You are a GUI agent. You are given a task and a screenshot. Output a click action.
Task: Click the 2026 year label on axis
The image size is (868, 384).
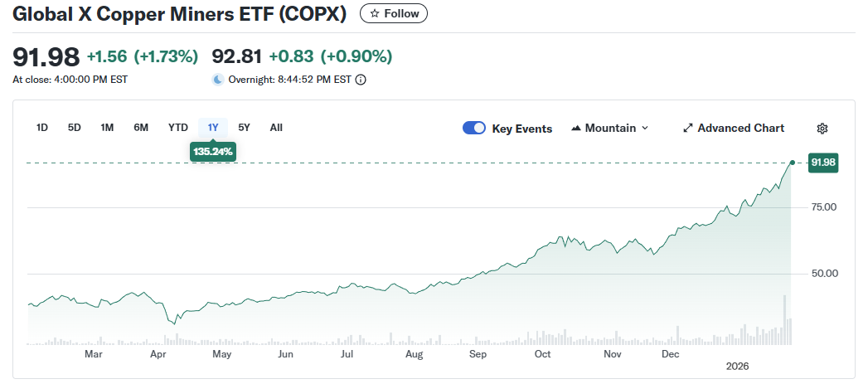(x=737, y=367)
